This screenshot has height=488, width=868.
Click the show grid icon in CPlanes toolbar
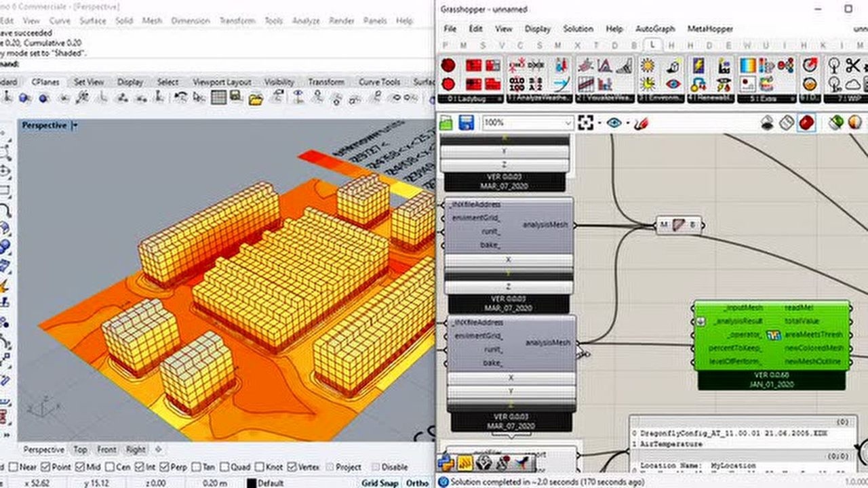point(218,98)
